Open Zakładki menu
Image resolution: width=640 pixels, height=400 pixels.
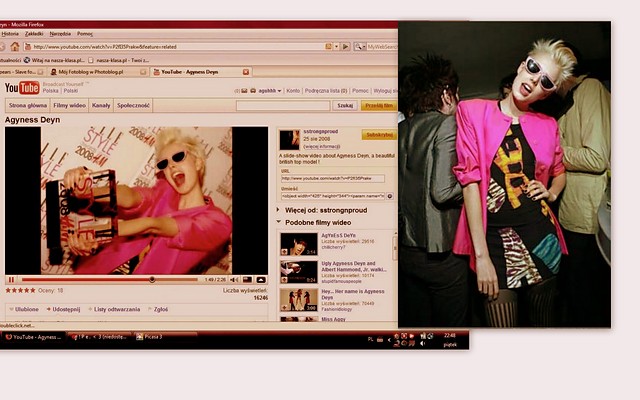coord(34,34)
